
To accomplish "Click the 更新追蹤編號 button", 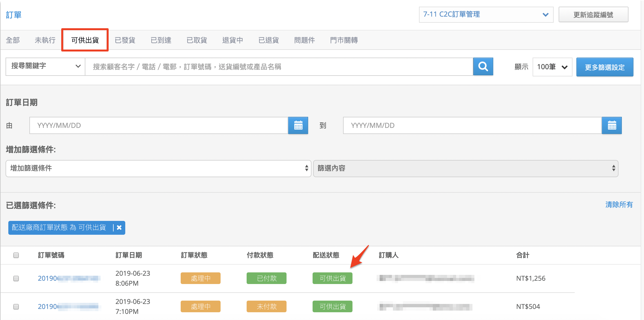I will [593, 15].
